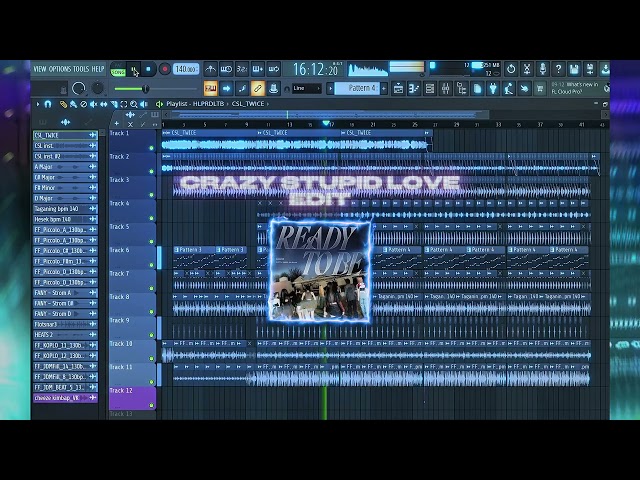Open the piano roll icon
The height and width of the screenshot is (480, 640).
pyautogui.click(x=430, y=88)
